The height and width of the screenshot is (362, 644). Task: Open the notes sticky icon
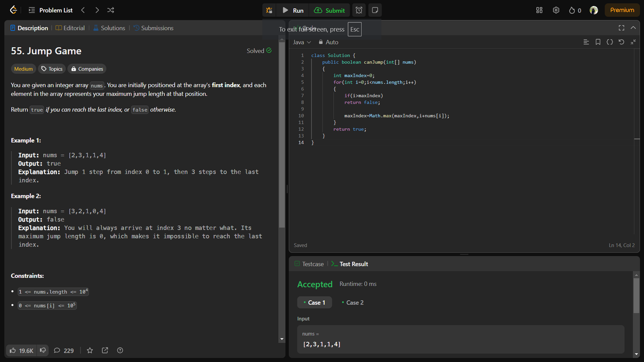[x=375, y=10]
